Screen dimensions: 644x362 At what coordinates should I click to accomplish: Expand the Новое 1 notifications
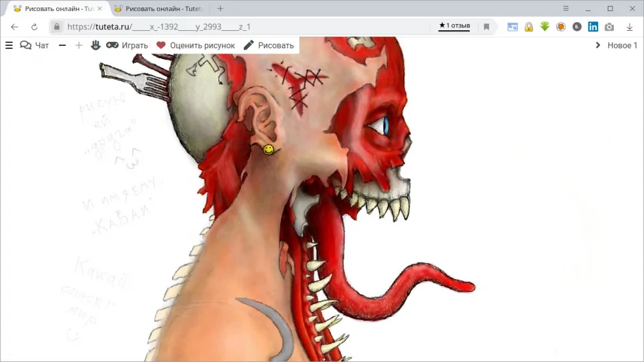616,45
